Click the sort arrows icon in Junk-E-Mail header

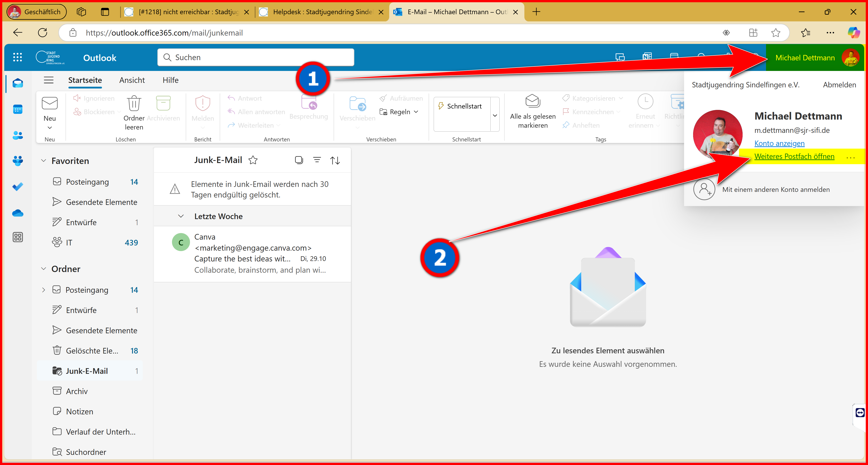335,160
